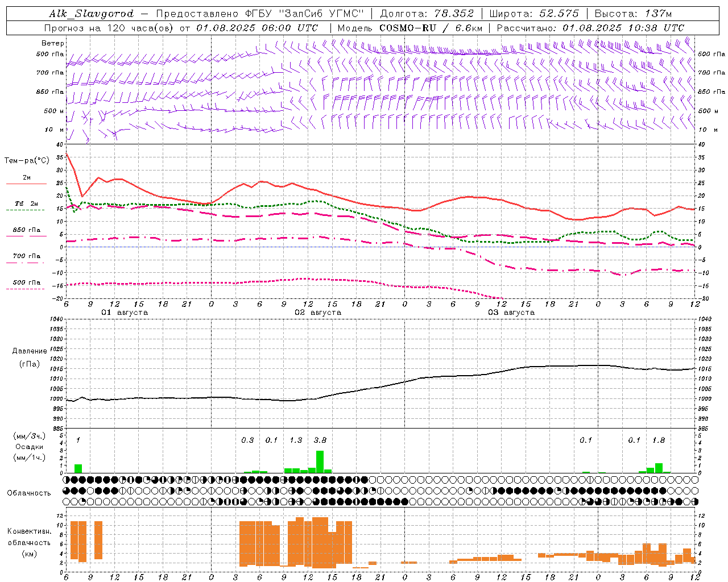Click the latitude value 52.575

[x=559, y=14]
